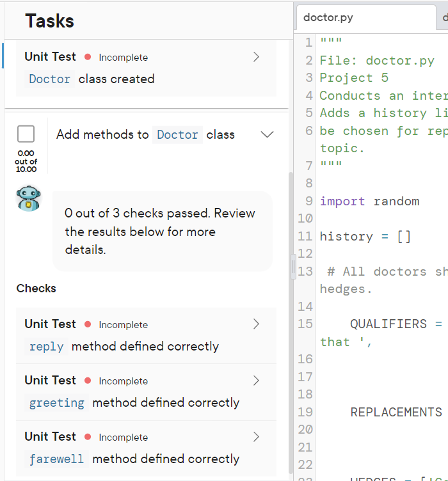
Task: Click the robot assistant avatar icon
Action: 28,199
